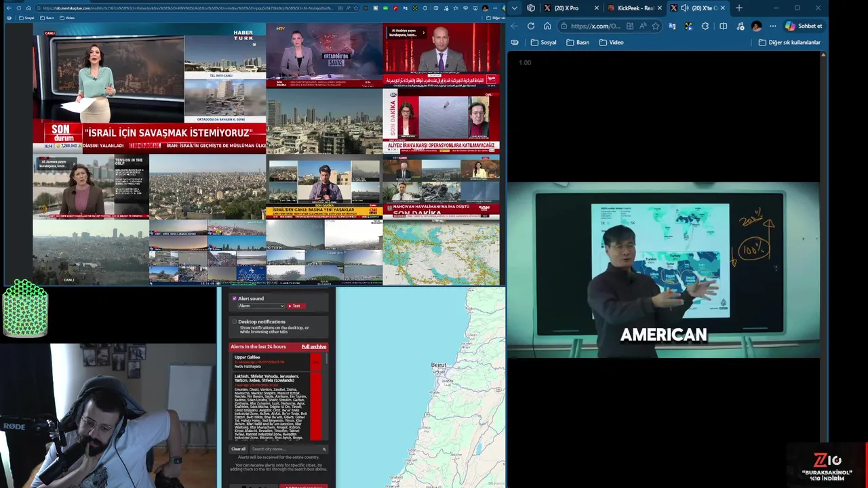Open profile avatar in right browser toolbar
This screenshot has height=488, width=868.
pyautogui.click(x=757, y=26)
